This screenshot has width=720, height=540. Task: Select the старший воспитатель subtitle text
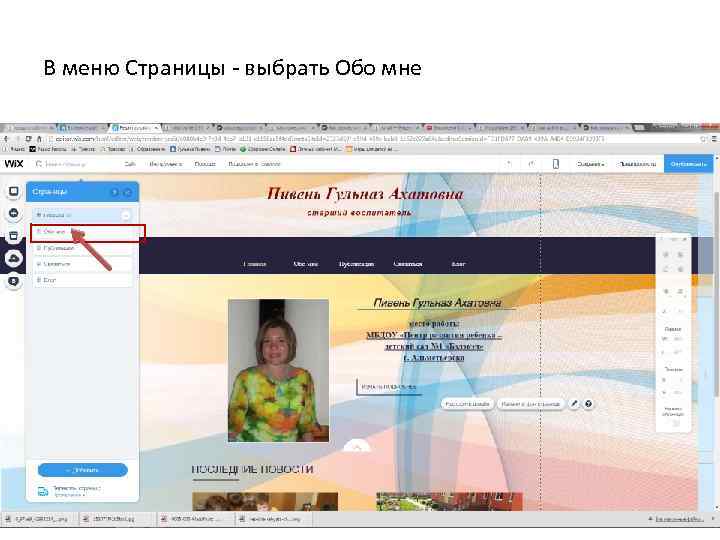pyautogui.click(x=359, y=213)
